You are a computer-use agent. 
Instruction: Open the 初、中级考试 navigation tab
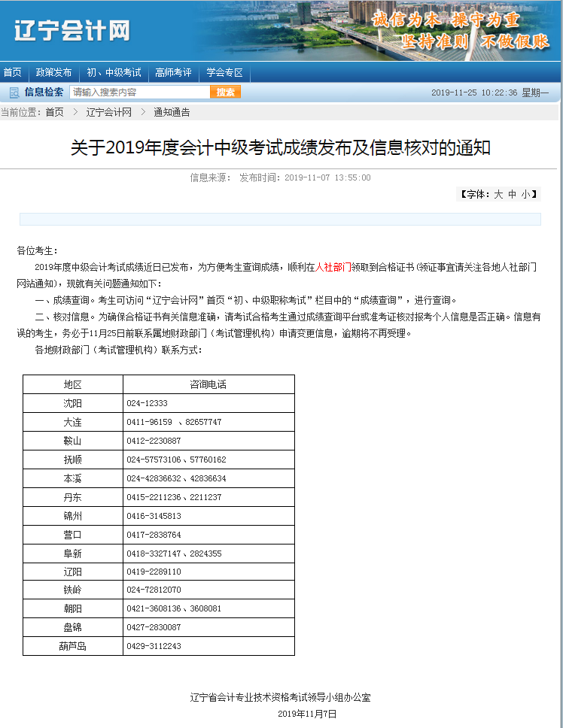[114, 72]
